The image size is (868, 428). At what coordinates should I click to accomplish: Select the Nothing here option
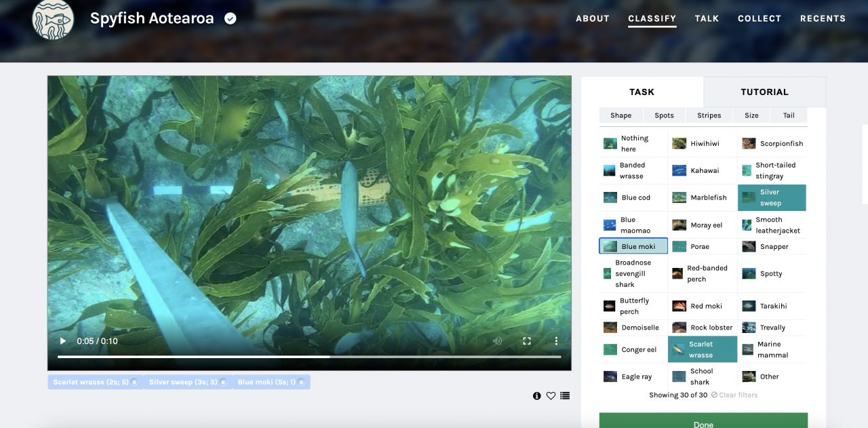tap(633, 143)
